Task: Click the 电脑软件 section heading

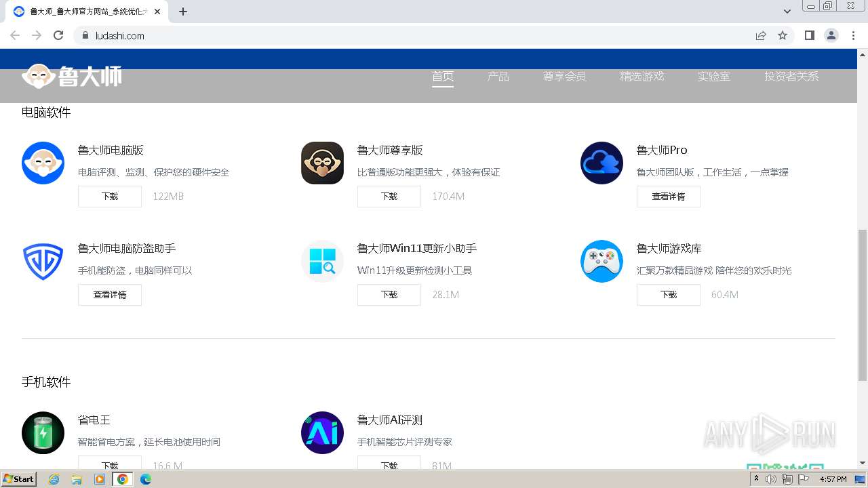Action: (x=46, y=113)
